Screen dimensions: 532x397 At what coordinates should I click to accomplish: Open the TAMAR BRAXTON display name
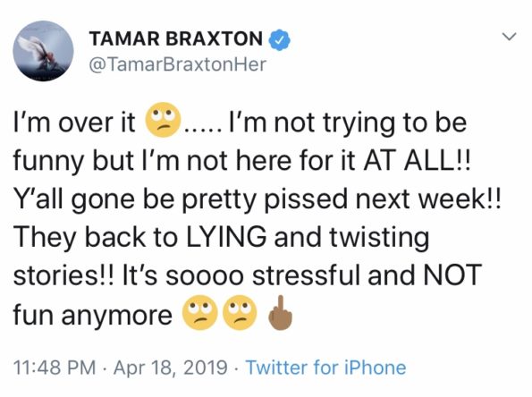click(x=176, y=38)
